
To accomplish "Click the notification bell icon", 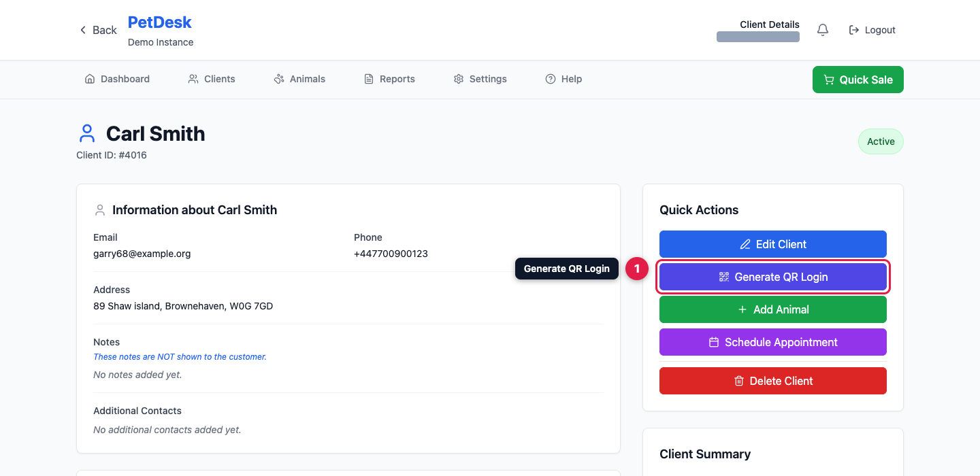I will pyautogui.click(x=823, y=30).
